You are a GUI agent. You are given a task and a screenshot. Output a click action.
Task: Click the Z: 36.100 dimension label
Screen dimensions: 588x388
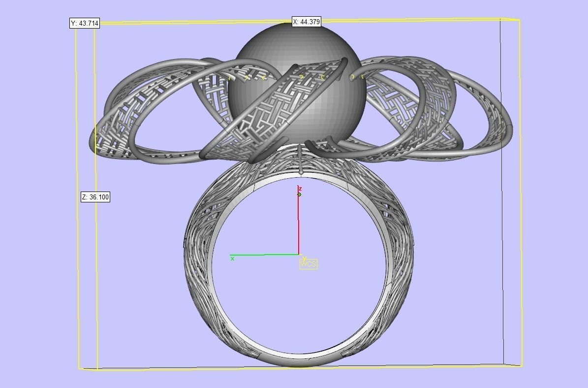click(x=95, y=197)
